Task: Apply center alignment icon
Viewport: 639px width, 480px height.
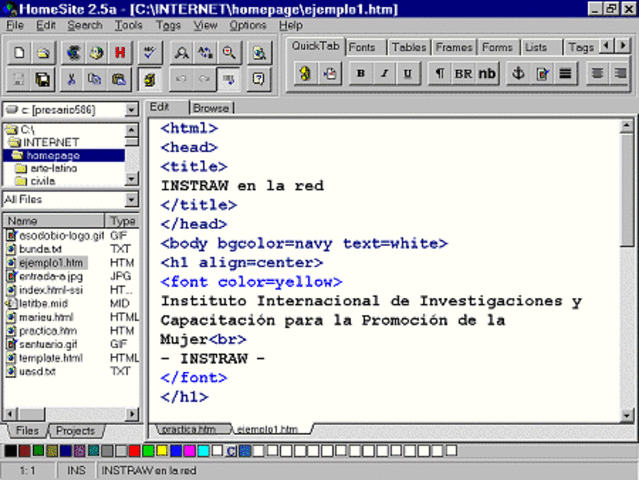Action: point(597,74)
